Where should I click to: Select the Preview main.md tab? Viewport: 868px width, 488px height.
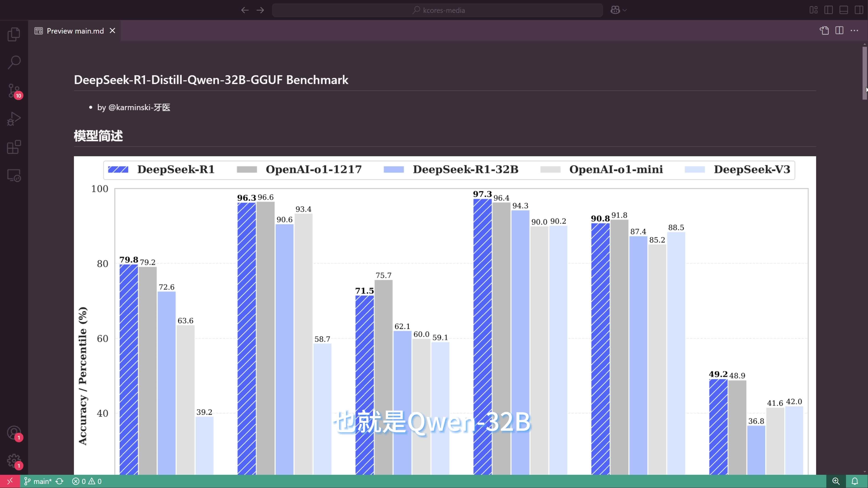(x=74, y=31)
